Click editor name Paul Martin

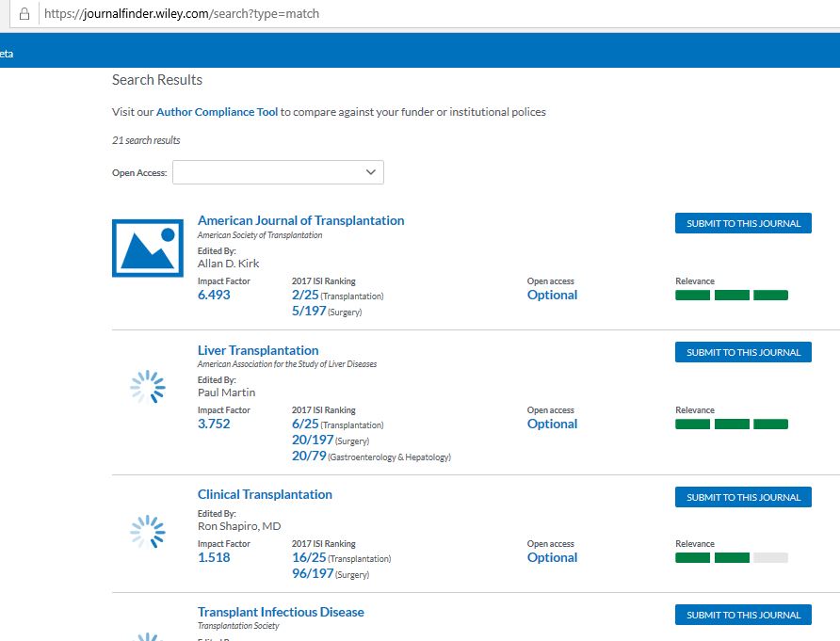[226, 393]
